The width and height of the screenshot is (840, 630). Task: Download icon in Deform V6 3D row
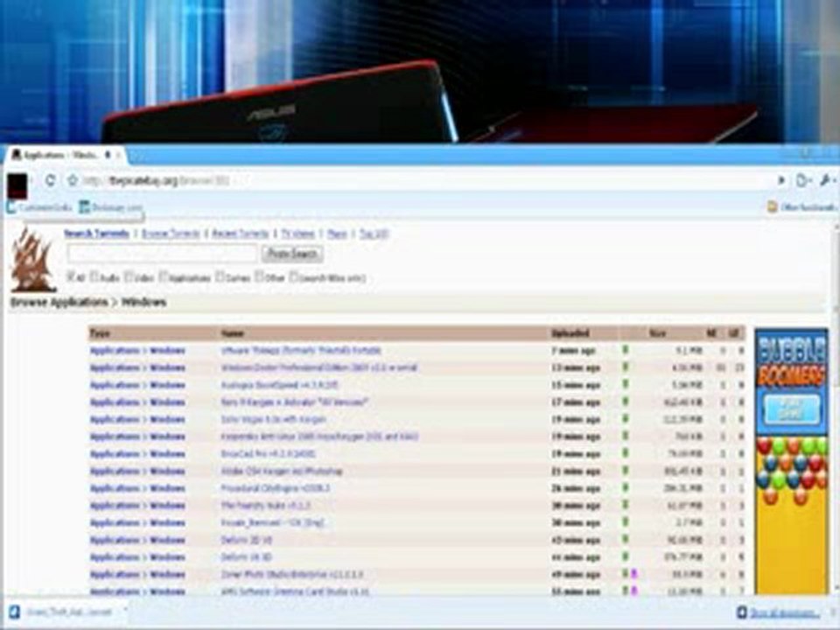click(x=625, y=556)
